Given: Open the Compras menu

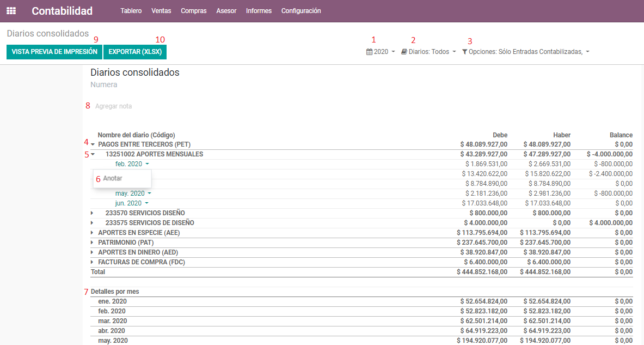Looking at the screenshot, I should (x=193, y=11).
